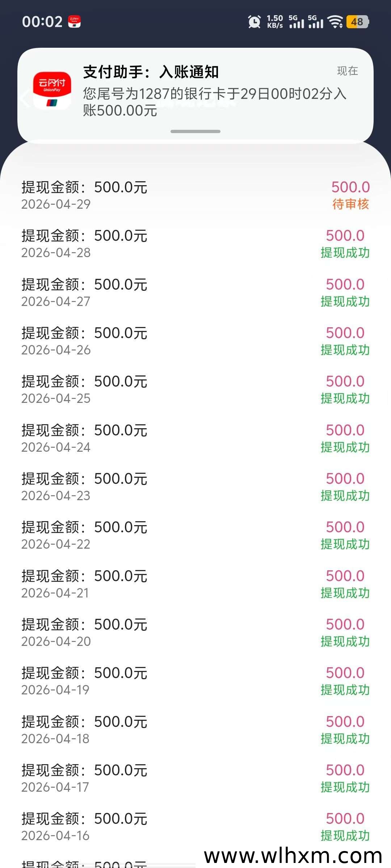Tap 500.0 amount for 2026-04-20
The image size is (391, 868).
point(345,624)
